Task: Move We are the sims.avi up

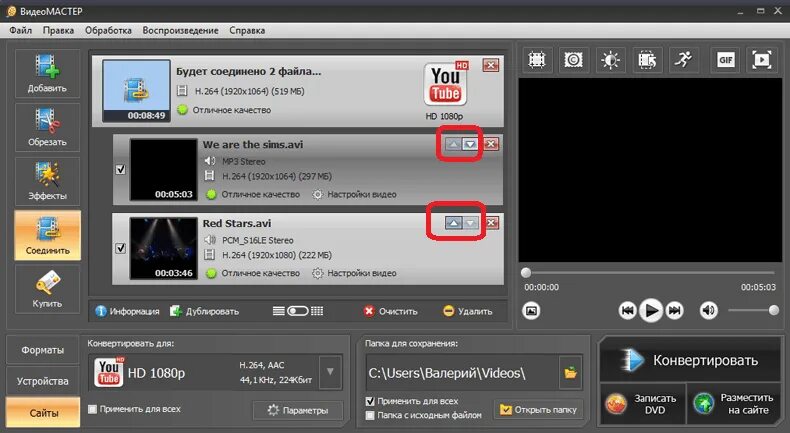Action: coord(453,145)
